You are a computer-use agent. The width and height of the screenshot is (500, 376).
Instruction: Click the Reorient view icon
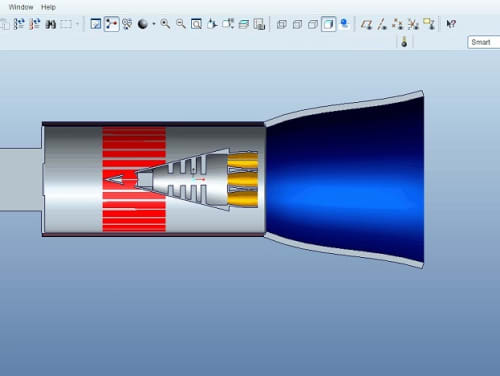212,24
